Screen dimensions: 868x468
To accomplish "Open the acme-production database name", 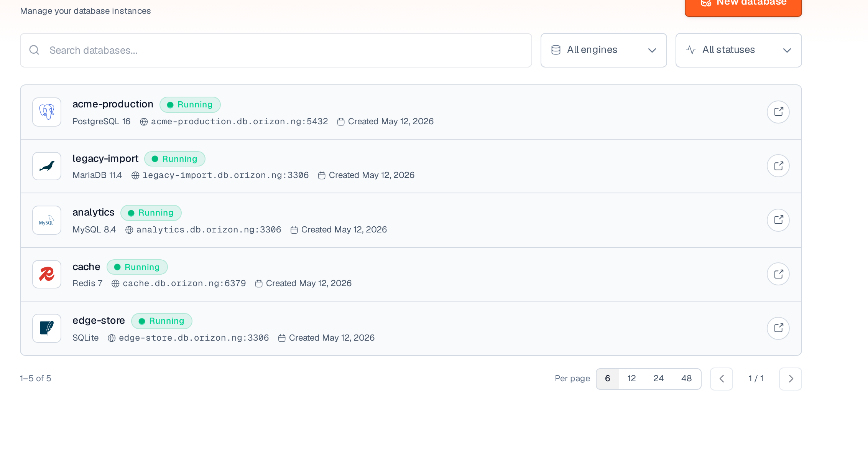I will 113,104.
